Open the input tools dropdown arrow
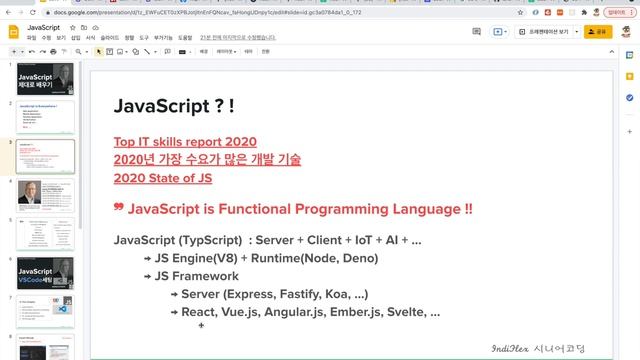This screenshot has height=360, width=640. 191,52
